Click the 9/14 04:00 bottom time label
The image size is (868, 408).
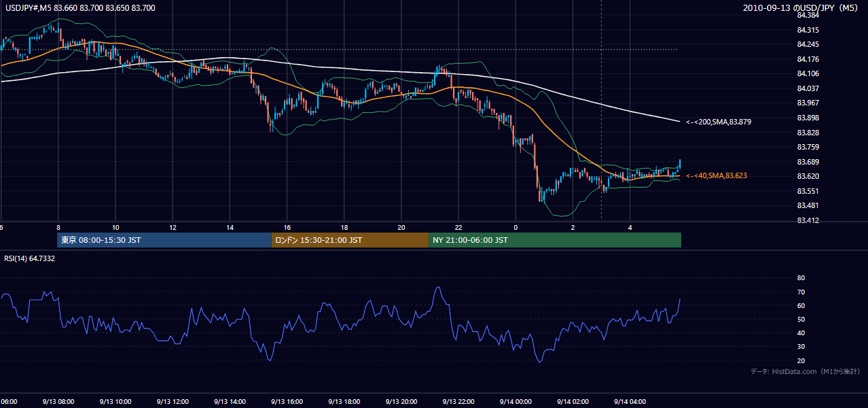pos(630,401)
